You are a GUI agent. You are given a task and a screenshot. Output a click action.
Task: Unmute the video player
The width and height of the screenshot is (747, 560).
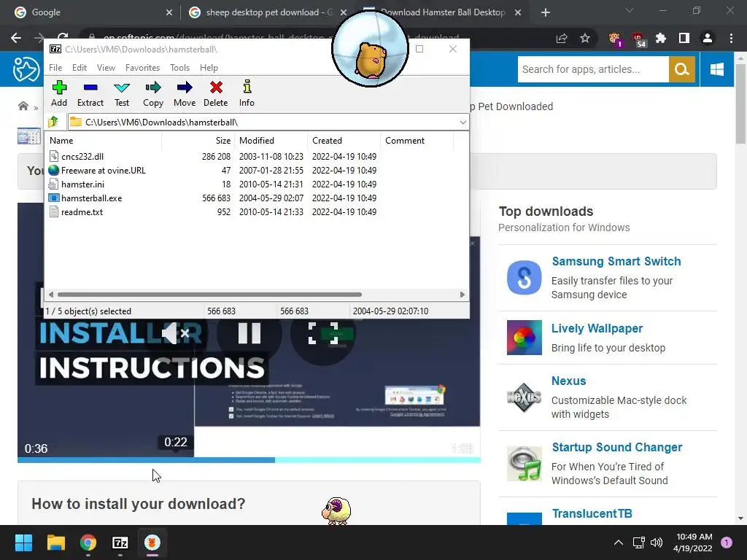click(x=176, y=332)
